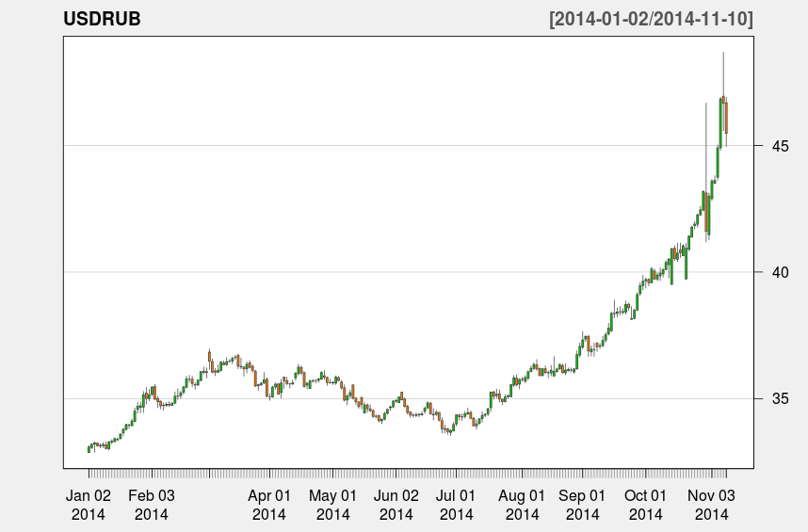808x532 pixels.
Task: Click the Nov 03 2014 axis label
Action: (711, 505)
